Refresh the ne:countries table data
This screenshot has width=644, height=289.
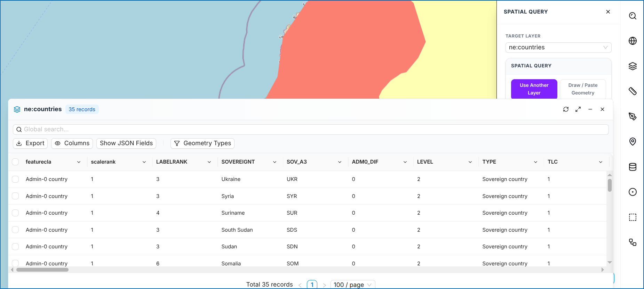[566, 109]
